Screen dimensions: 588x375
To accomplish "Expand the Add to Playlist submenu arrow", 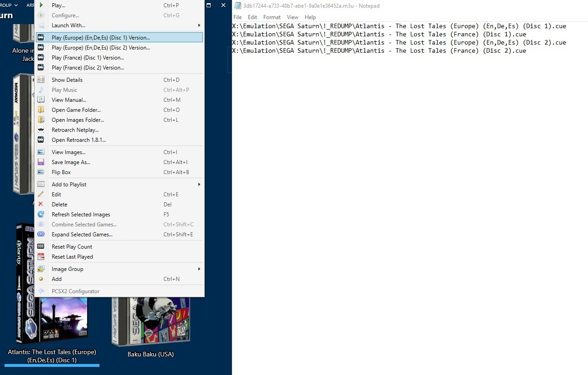I will [199, 185].
